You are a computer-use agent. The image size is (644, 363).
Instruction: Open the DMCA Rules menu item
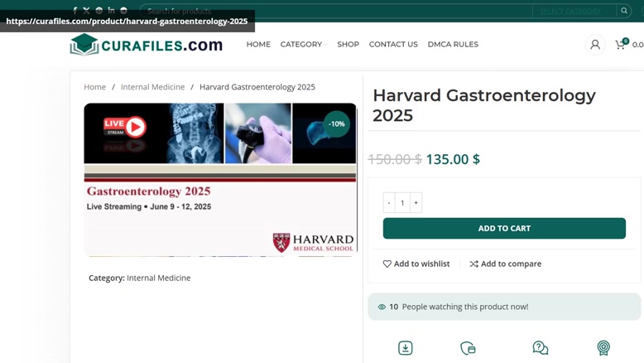pyautogui.click(x=453, y=45)
